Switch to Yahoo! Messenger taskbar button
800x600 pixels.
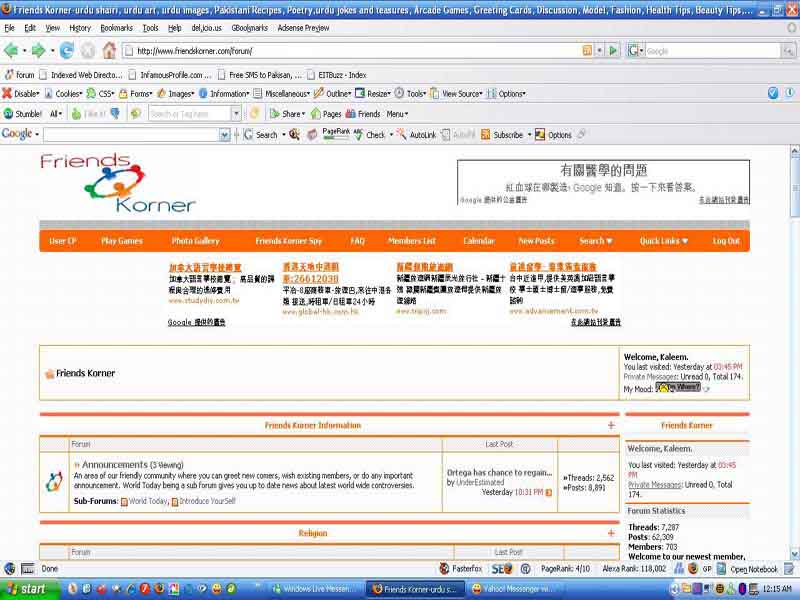[514, 589]
